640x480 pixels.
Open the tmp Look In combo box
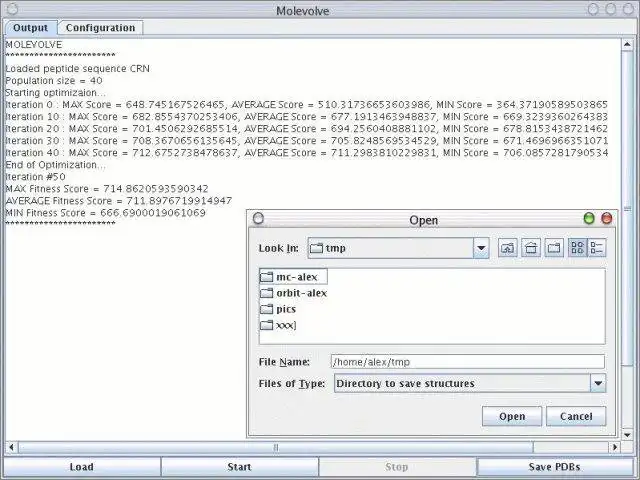coord(398,248)
